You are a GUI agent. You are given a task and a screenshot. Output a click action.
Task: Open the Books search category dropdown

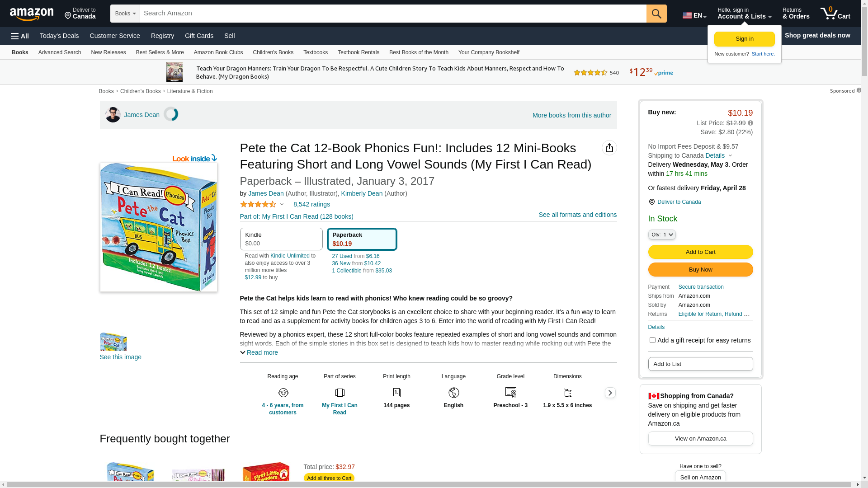tap(125, 14)
